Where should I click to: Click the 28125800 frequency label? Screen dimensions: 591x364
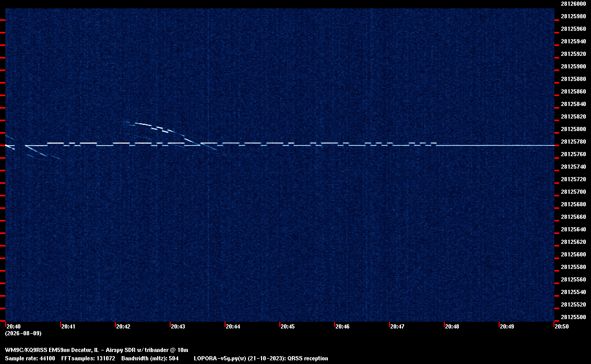pos(573,129)
